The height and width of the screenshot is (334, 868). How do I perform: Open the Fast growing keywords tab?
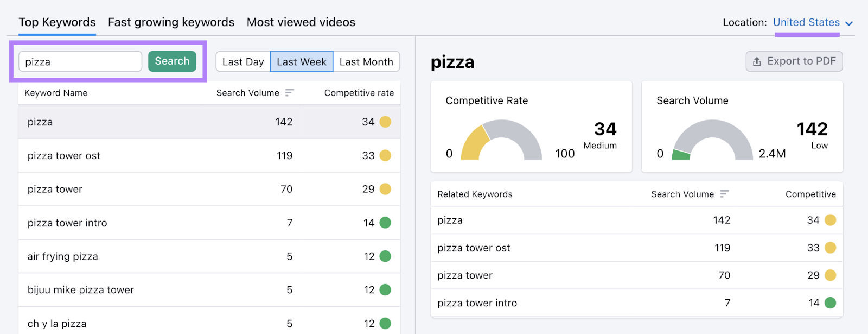tap(171, 22)
